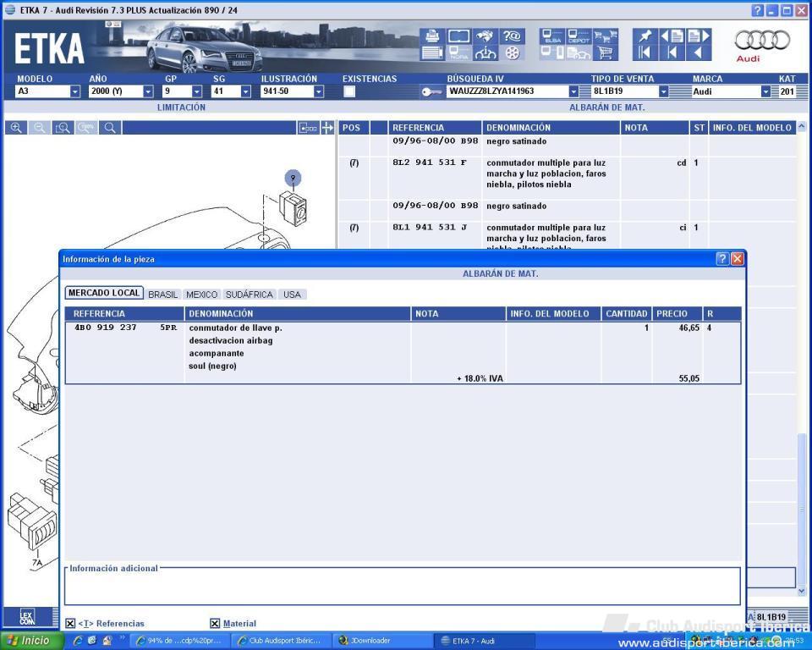Viewport: 812px width, 650px height.
Task: Switch to Club Audisport Ibéric taskbar window
Action: point(280,641)
